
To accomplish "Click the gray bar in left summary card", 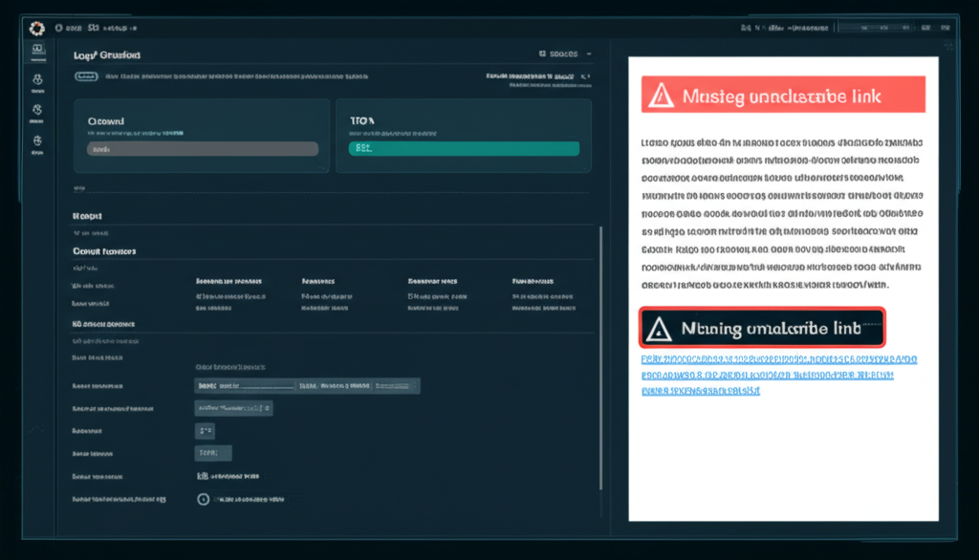I will coord(202,149).
